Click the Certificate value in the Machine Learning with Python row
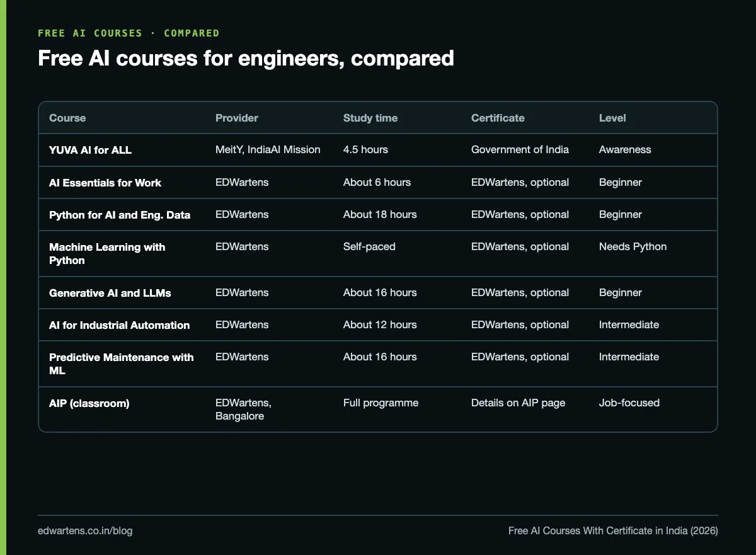756x555 pixels. click(x=520, y=246)
